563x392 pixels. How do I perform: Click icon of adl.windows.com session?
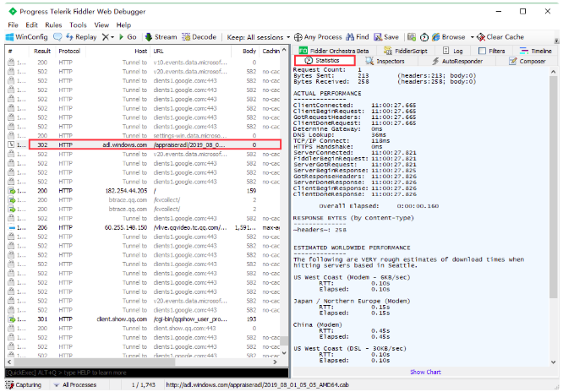[12, 144]
